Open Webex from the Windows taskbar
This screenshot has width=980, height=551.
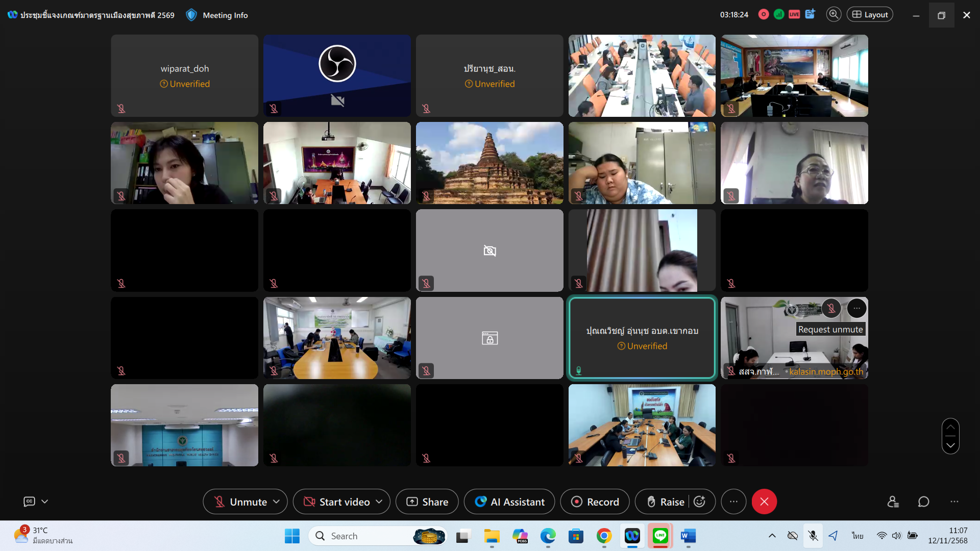pyautogui.click(x=632, y=536)
